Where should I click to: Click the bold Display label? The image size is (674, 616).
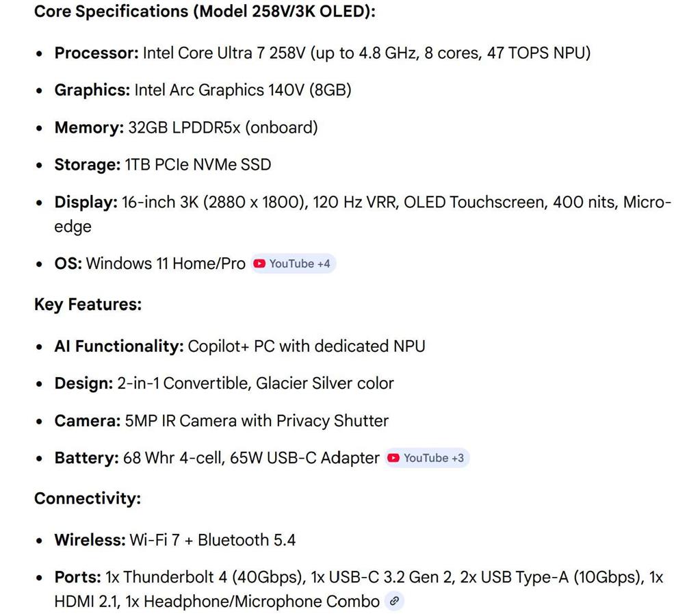tap(86, 202)
